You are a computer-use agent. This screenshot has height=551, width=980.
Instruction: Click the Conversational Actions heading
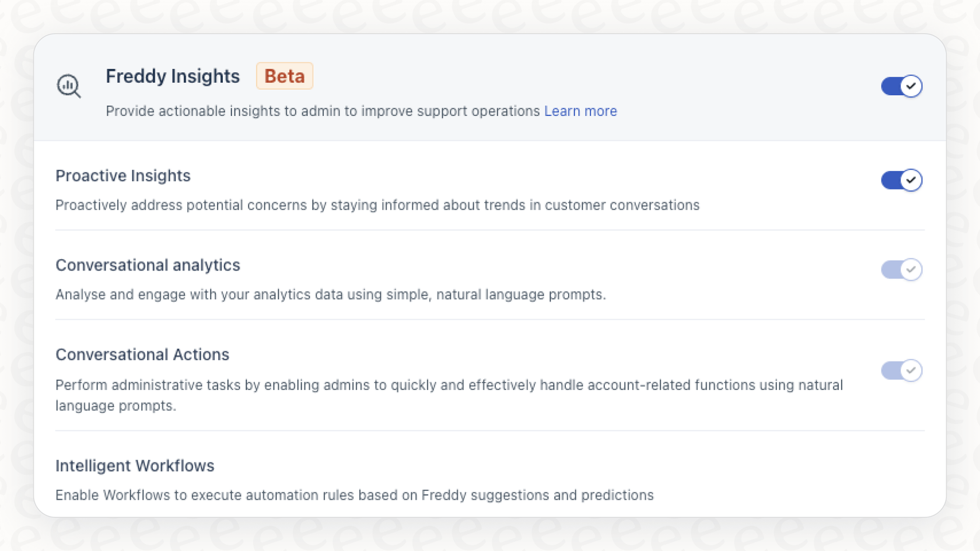point(142,355)
